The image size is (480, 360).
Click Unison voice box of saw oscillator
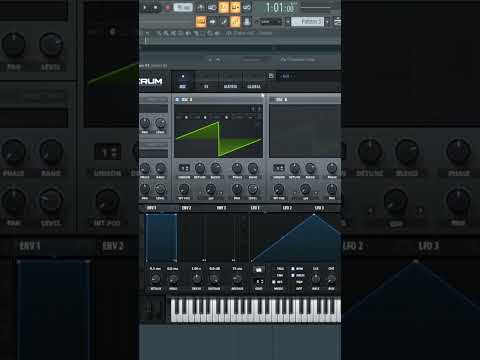pos(184,168)
